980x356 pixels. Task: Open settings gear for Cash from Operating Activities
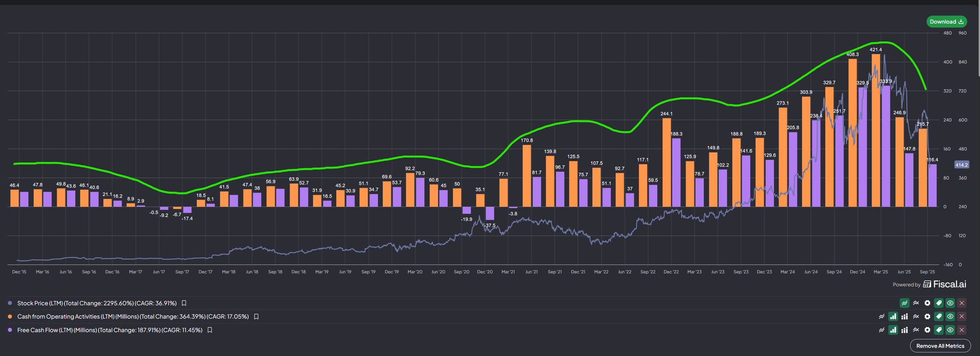click(927, 317)
